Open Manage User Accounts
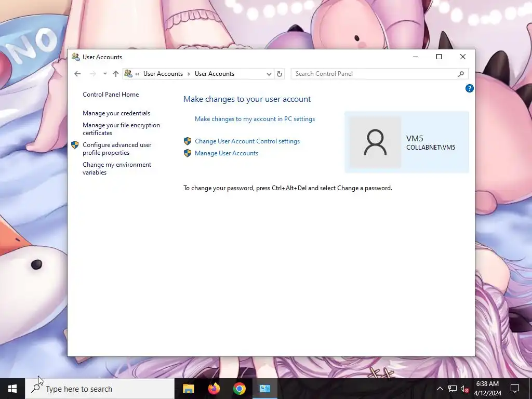This screenshot has width=532, height=399. (x=227, y=153)
